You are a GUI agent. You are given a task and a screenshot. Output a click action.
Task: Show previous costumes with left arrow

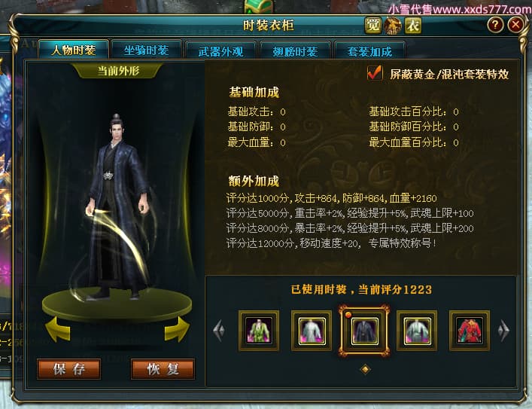[x=219, y=330]
